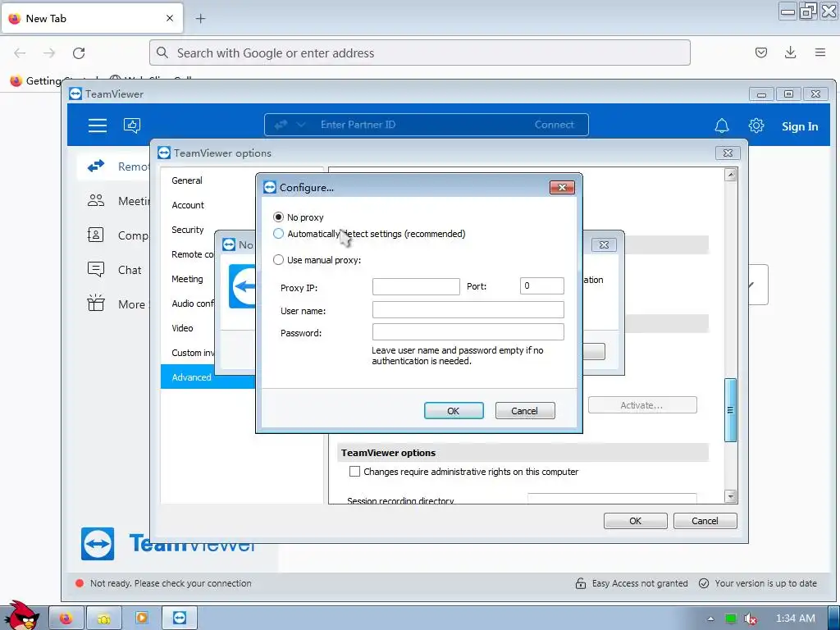The image size is (840, 630).
Task: Select the Advanced options category
Action: click(x=208, y=377)
